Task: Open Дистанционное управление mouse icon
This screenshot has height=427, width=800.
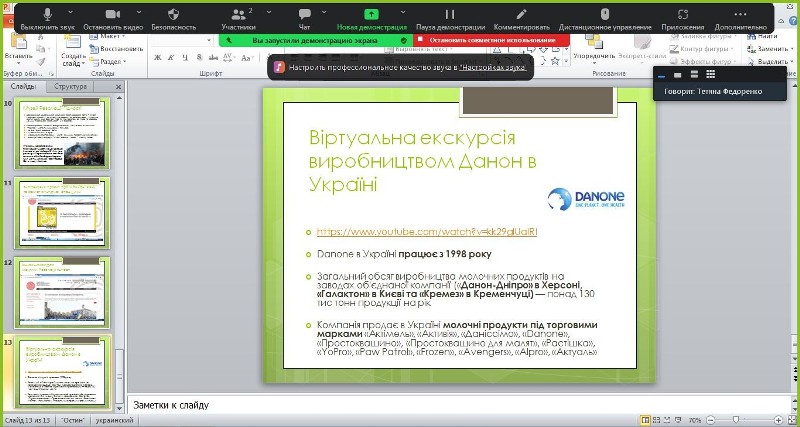Action: (x=605, y=14)
